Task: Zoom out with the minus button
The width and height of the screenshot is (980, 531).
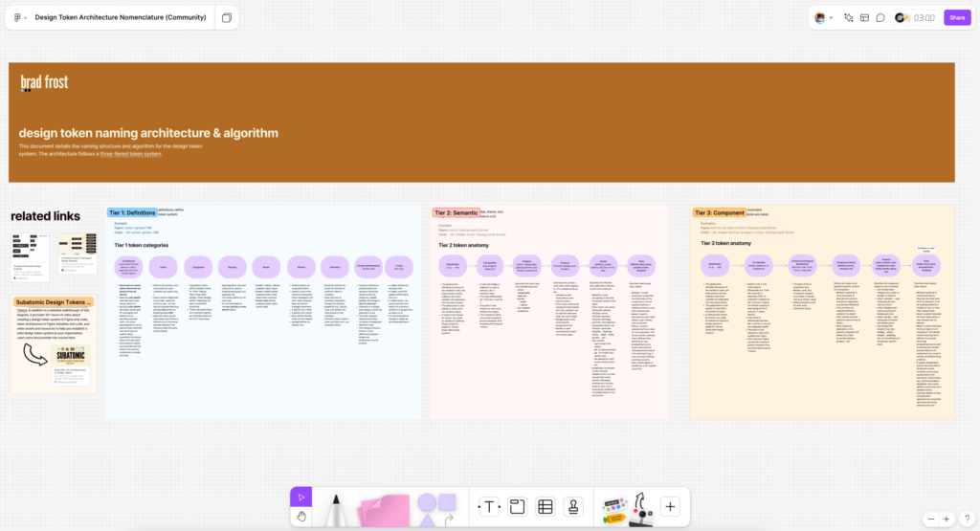Action: tap(931, 519)
